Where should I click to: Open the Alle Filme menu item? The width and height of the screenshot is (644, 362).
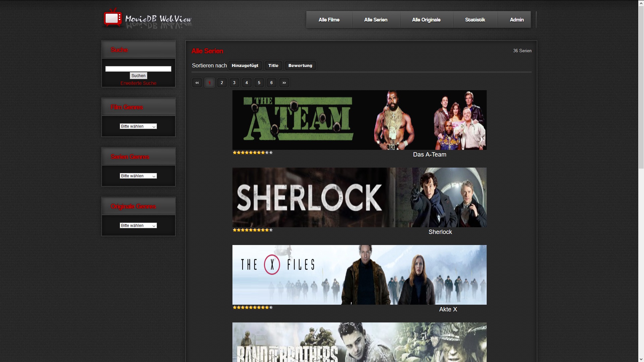[x=329, y=20]
